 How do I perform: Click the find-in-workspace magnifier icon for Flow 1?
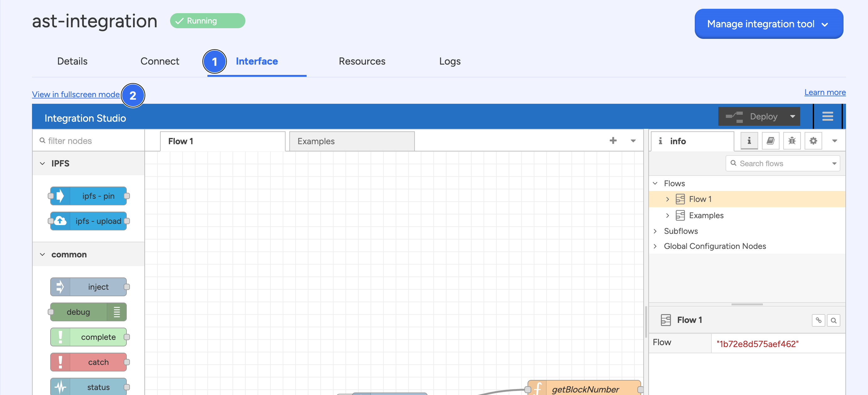click(833, 320)
